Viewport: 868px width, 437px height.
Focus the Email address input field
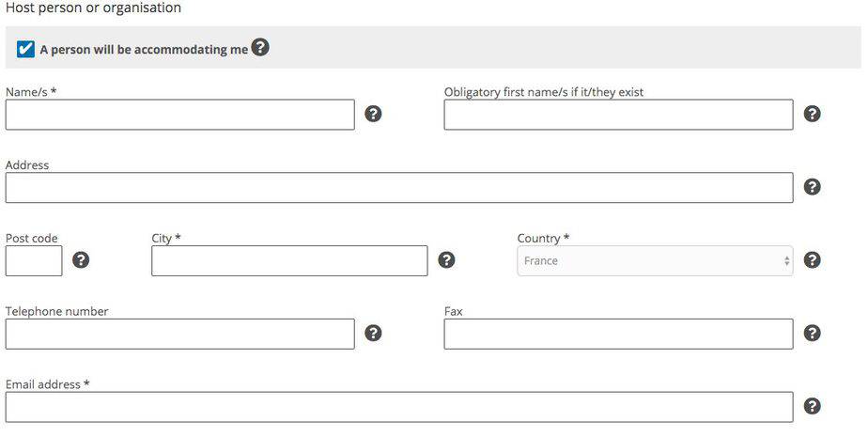pos(399,407)
